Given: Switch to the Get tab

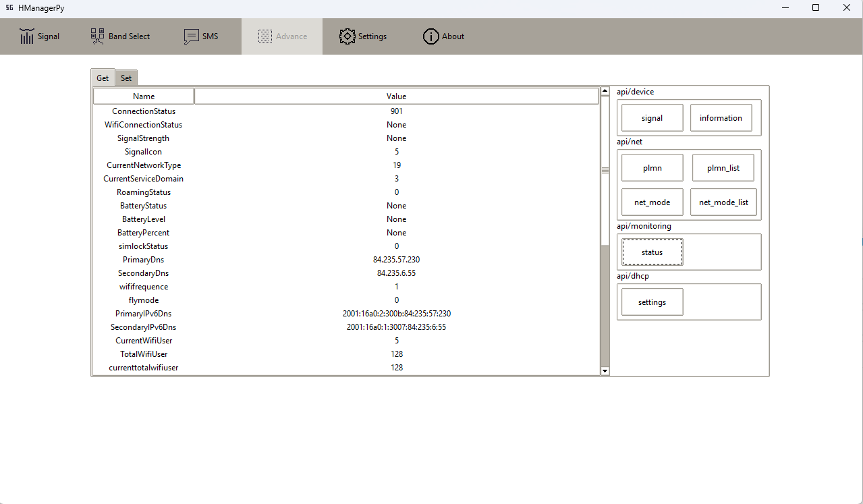Looking at the screenshot, I should [x=103, y=78].
